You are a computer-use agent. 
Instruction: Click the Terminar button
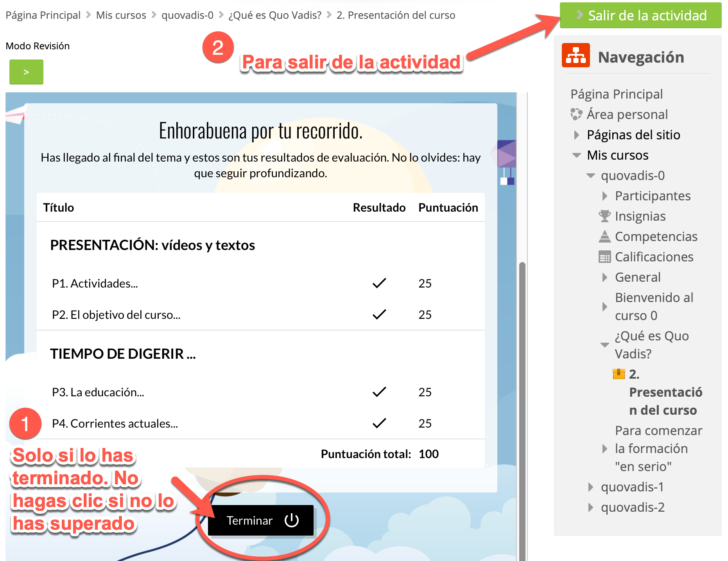point(261,520)
